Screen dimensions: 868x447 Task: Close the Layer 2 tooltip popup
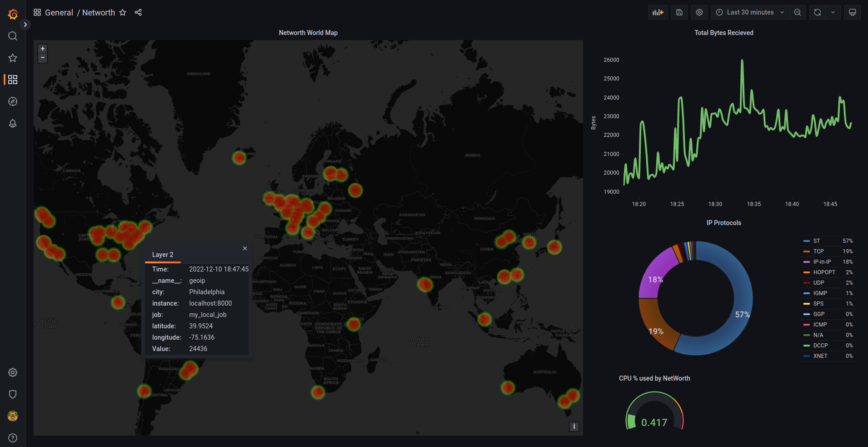tap(245, 248)
